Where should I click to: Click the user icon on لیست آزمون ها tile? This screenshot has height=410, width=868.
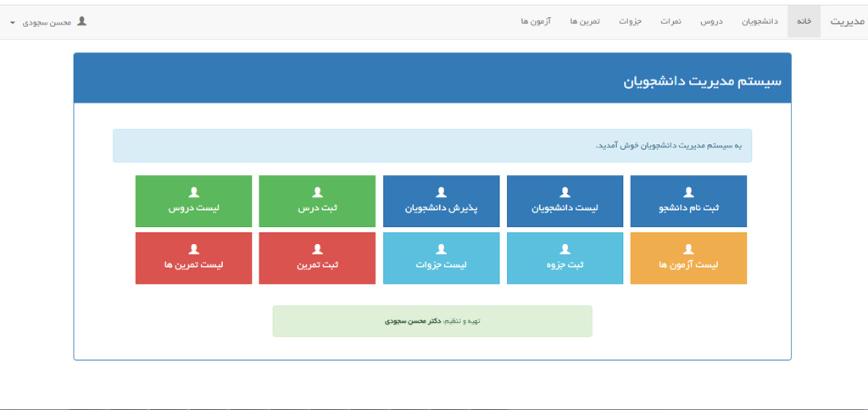tap(688, 249)
